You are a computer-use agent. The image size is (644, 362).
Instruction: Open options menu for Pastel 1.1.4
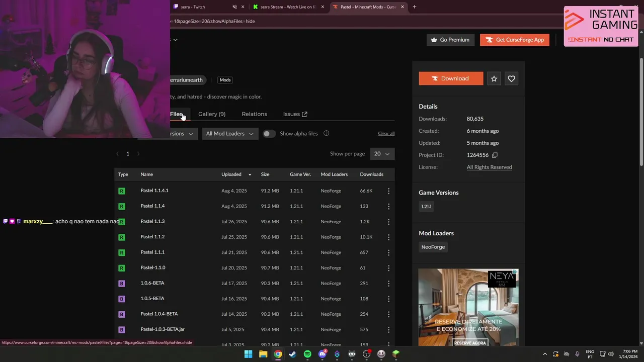tap(388, 206)
